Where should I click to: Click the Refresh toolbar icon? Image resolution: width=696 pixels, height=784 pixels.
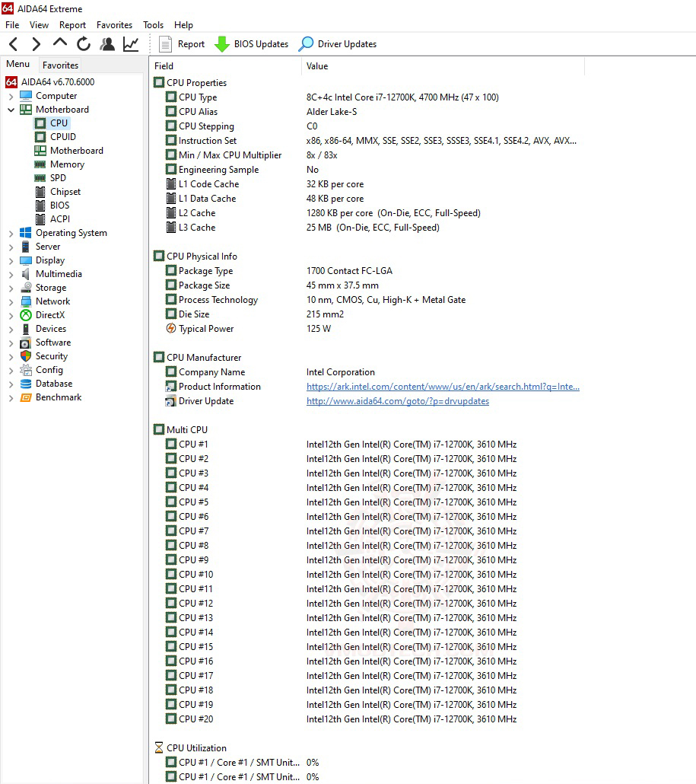(84, 44)
